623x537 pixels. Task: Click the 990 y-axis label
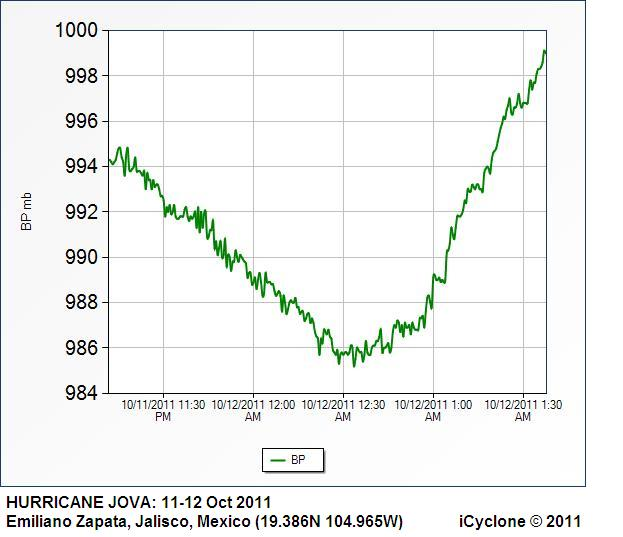(x=81, y=257)
